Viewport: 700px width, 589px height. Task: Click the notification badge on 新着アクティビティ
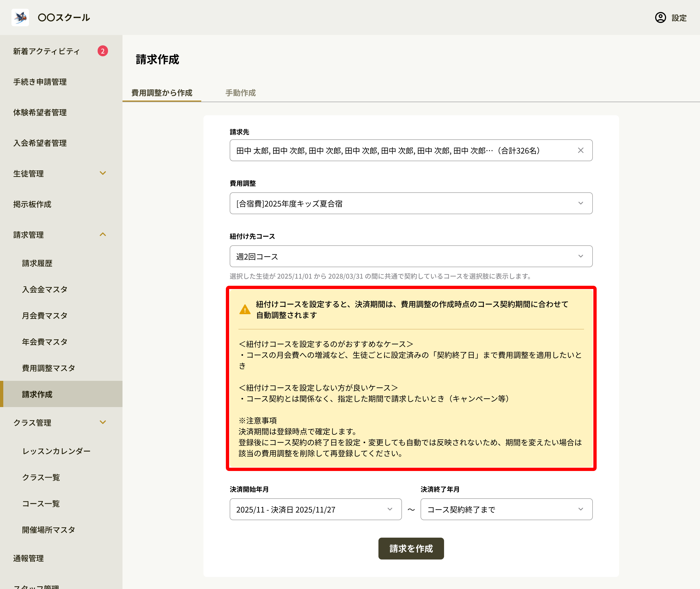coord(103,51)
